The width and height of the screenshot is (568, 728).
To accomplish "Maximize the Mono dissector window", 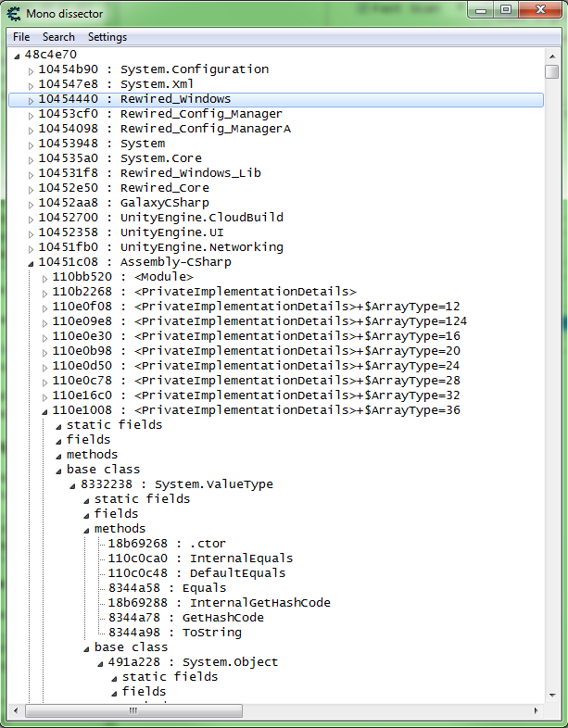I will 506,10.
